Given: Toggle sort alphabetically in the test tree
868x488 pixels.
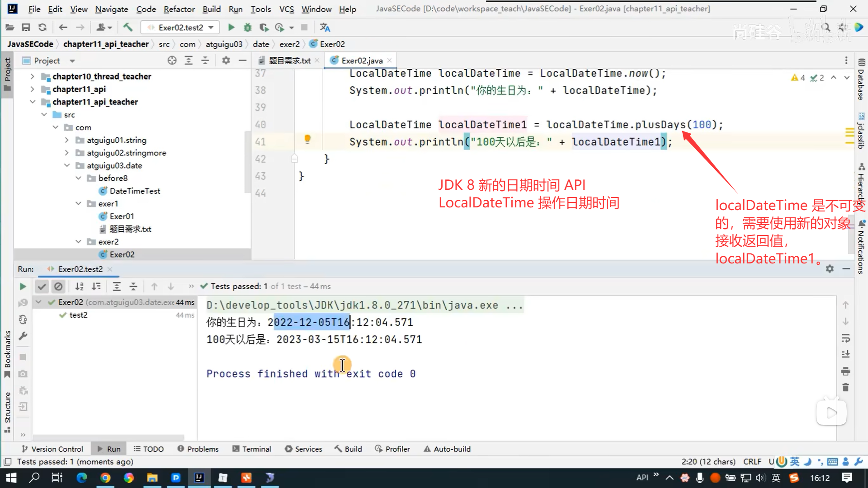Looking at the screenshot, I should (x=79, y=286).
